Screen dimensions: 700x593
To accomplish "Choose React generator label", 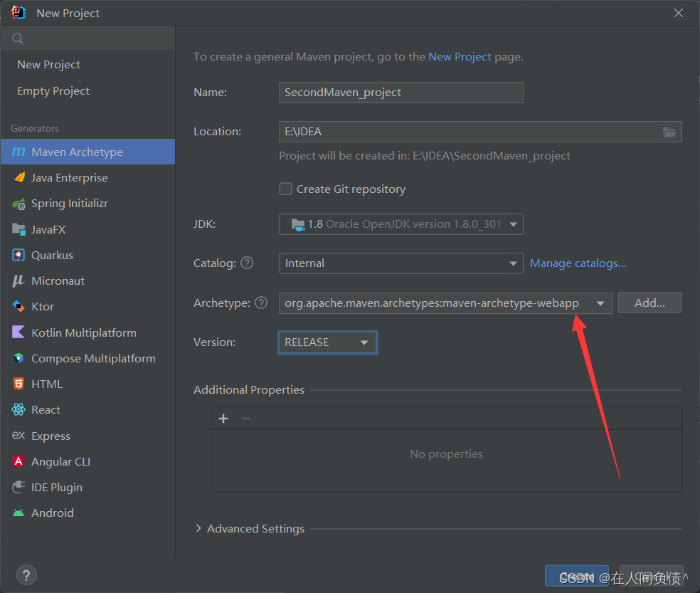I will pyautogui.click(x=46, y=410).
